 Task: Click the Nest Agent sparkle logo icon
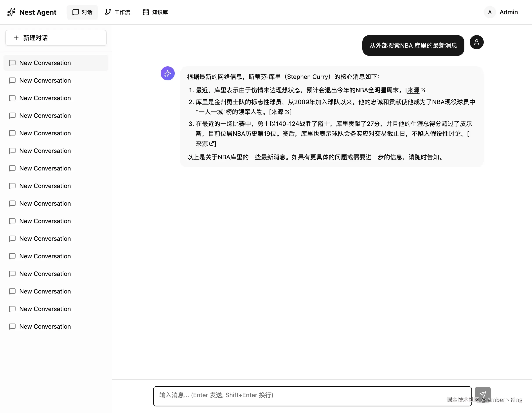[x=11, y=12]
